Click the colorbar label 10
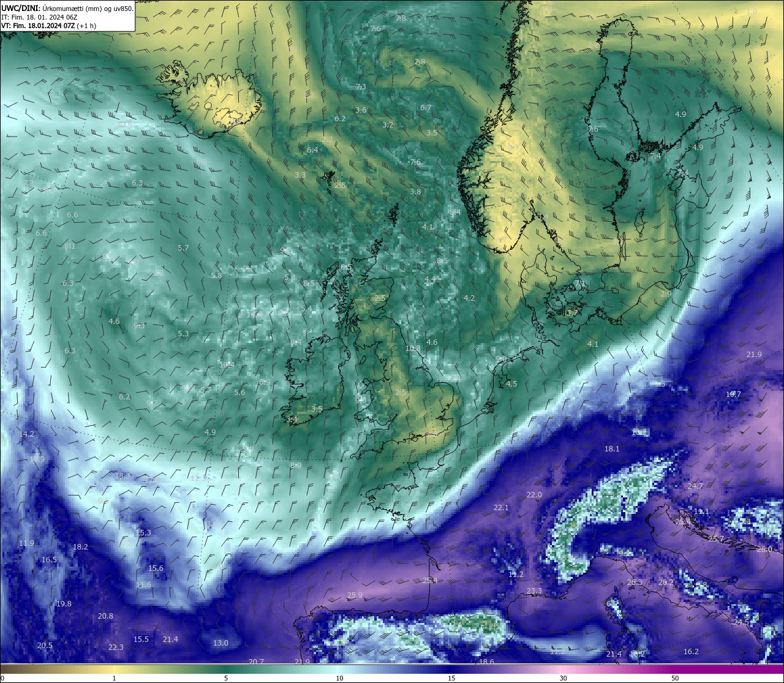Image resolution: width=784 pixels, height=683 pixels. (x=339, y=678)
